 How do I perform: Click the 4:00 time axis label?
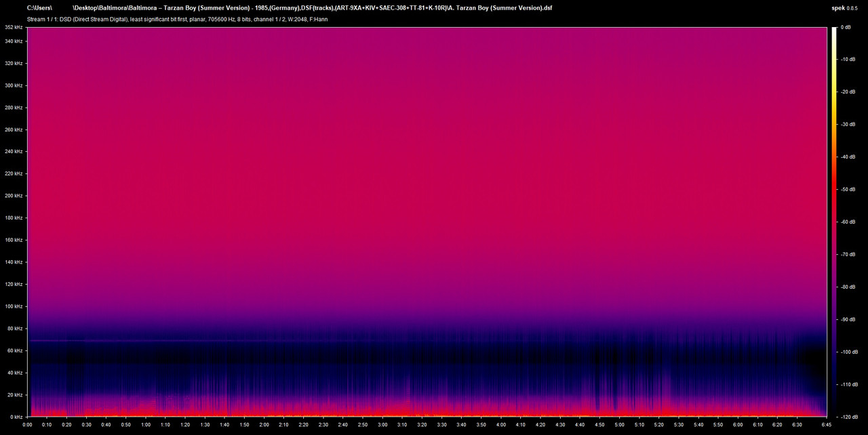click(x=501, y=425)
